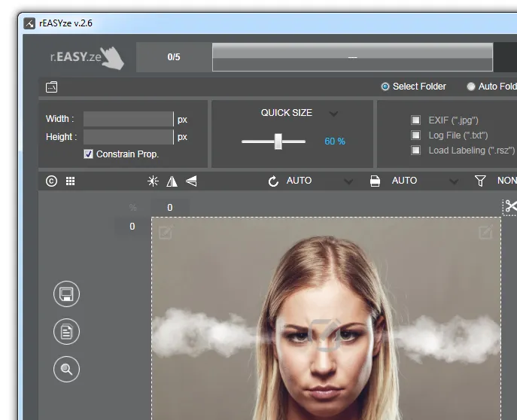The width and height of the screenshot is (517, 420).
Task: Click the horizontal flip mirror icon
Action: [x=172, y=181]
